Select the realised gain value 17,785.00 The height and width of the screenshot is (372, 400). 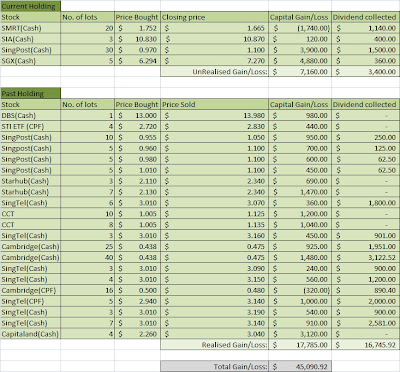pos(300,345)
